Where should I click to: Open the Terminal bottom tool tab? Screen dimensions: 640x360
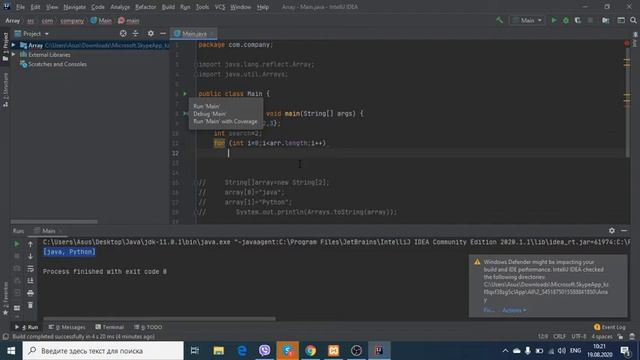coord(109,327)
